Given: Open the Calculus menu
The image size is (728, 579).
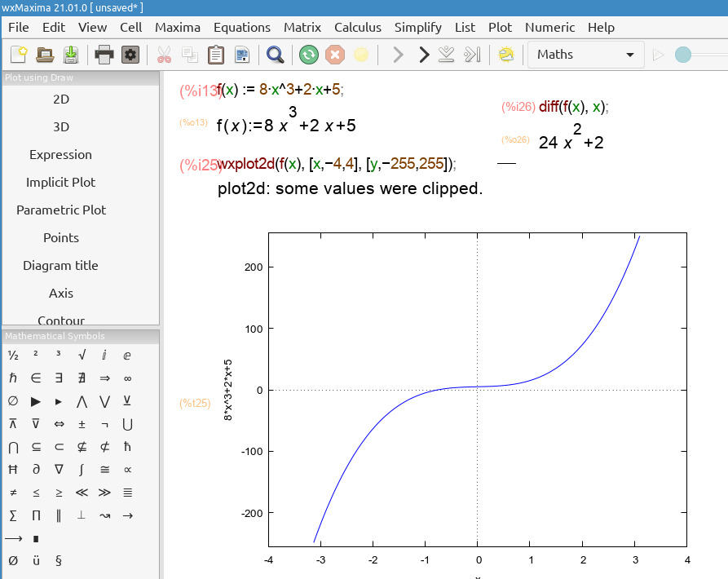Looking at the screenshot, I should click(357, 27).
